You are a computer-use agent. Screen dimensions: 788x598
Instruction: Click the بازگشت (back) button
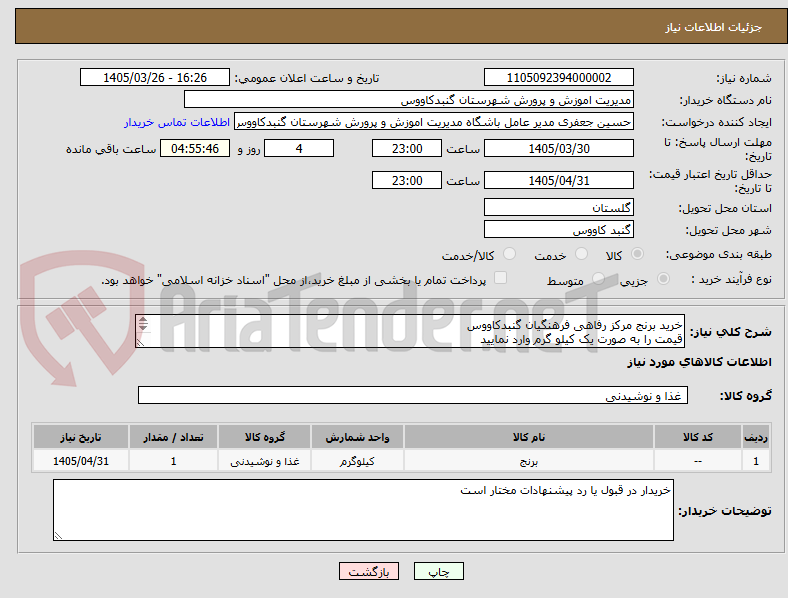click(369, 571)
